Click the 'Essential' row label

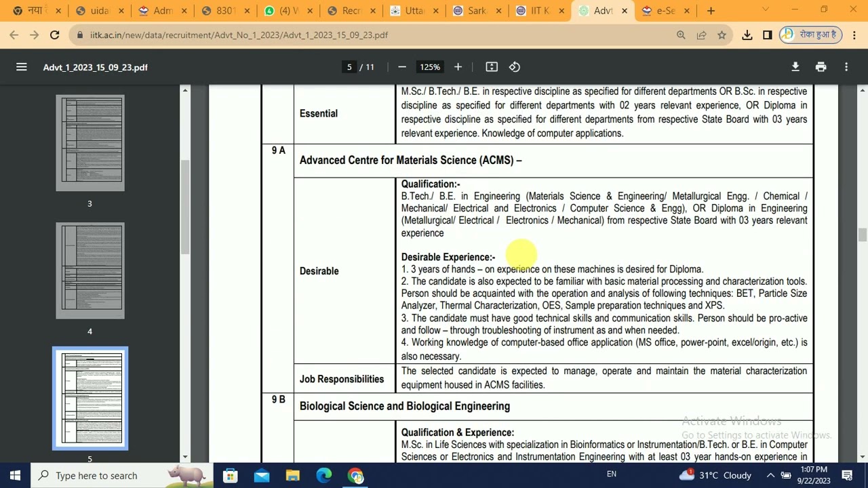click(319, 114)
